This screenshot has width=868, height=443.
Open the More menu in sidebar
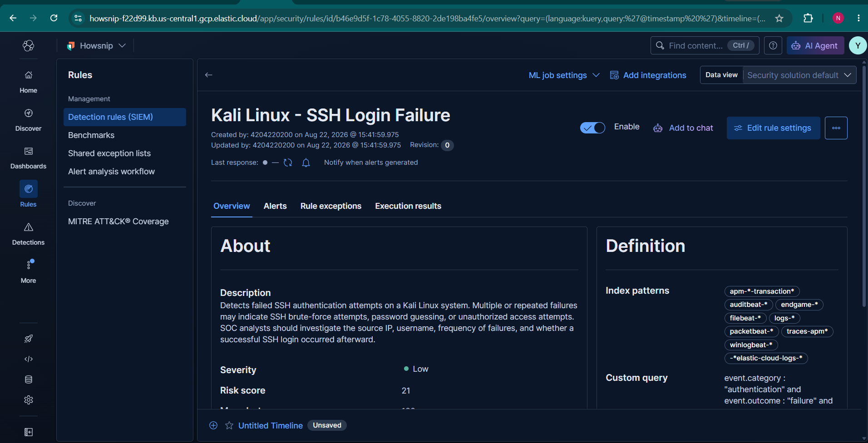coord(28,271)
